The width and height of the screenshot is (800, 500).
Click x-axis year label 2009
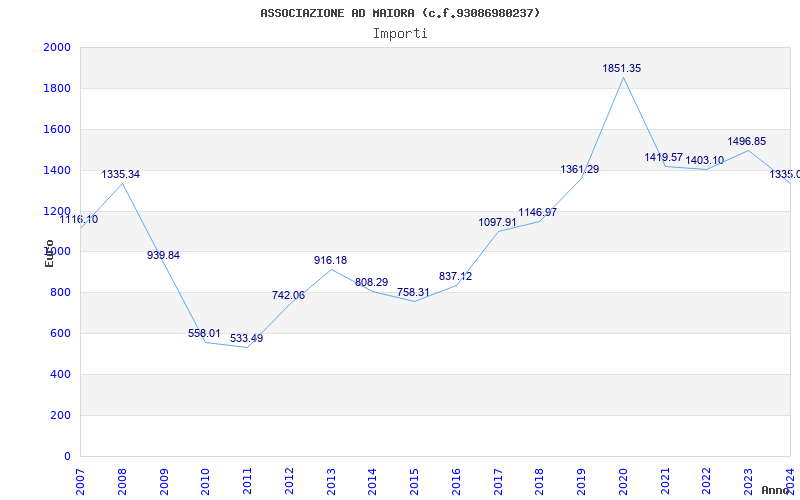point(164,482)
